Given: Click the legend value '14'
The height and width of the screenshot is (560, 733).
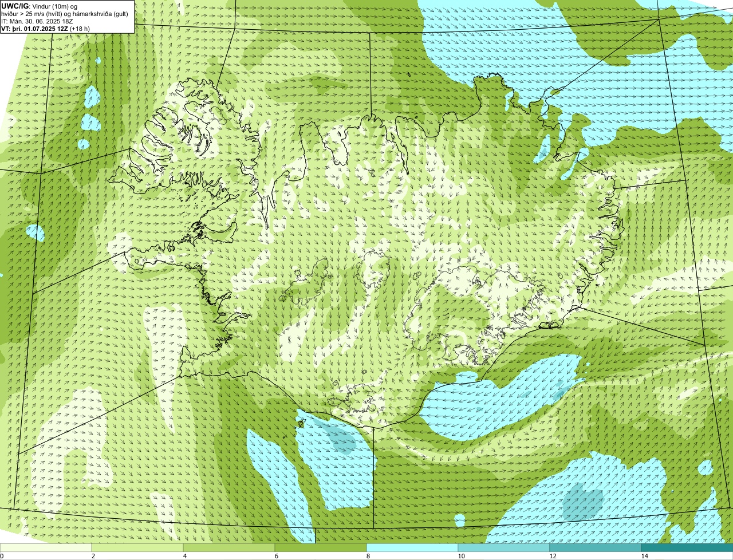Looking at the screenshot, I should tap(644, 556).
